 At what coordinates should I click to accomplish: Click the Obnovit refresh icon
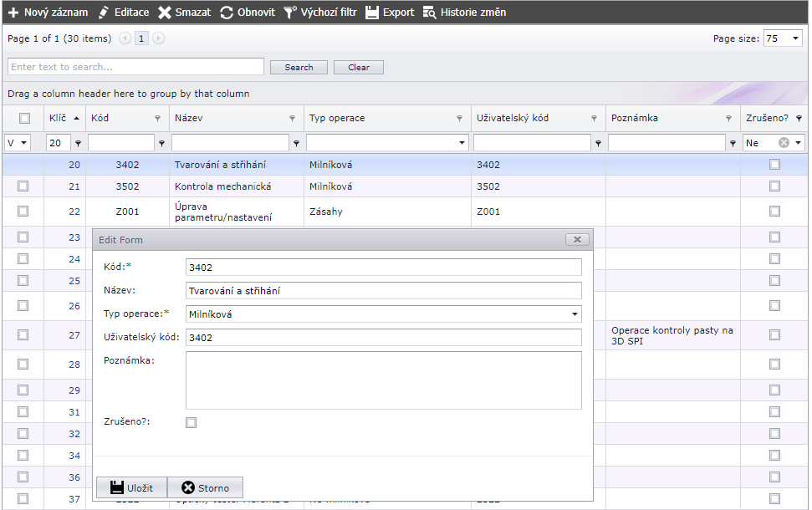point(227,13)
